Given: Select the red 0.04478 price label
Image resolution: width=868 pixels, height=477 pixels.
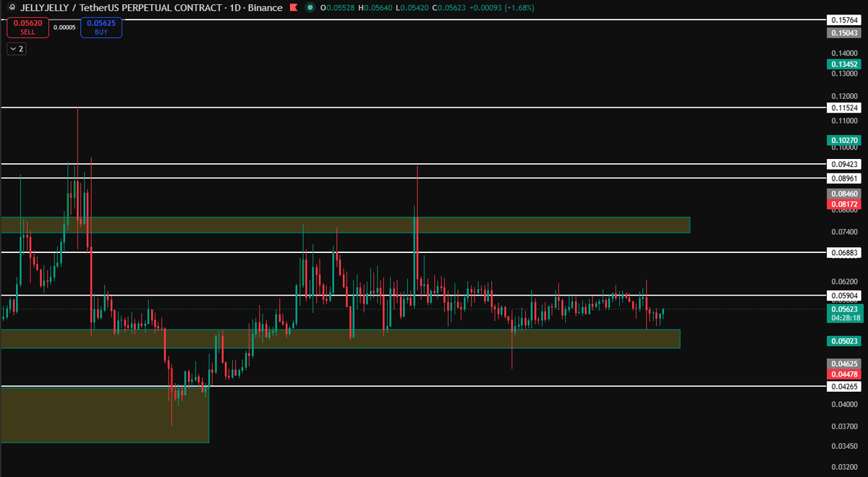Looking at the screenshot, I should point(844,374).
